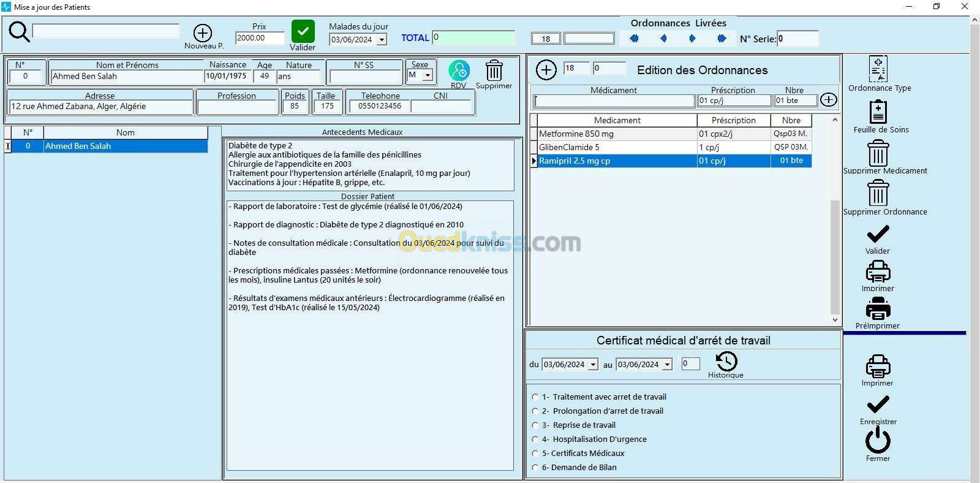The height and width of the screenshot is (483, 980).
Task: Select the 'Ramipril 2.5 mg cp' row
Action: (674, 161)
